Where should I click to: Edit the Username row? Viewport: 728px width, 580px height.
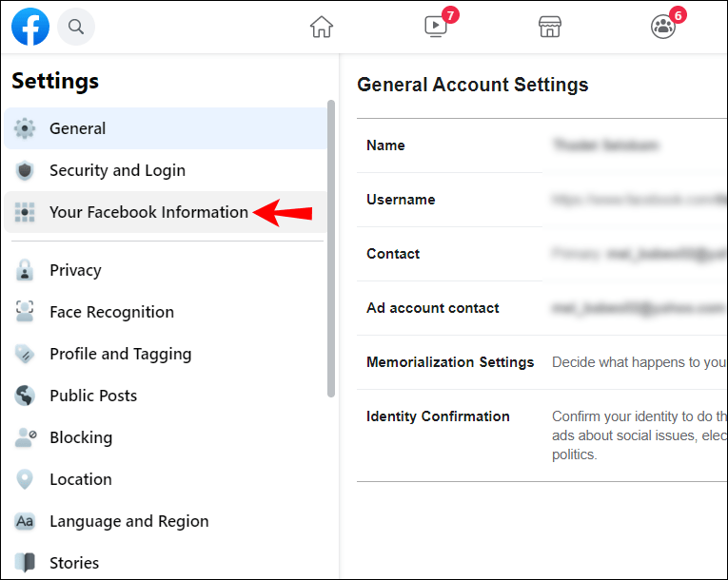541,200
